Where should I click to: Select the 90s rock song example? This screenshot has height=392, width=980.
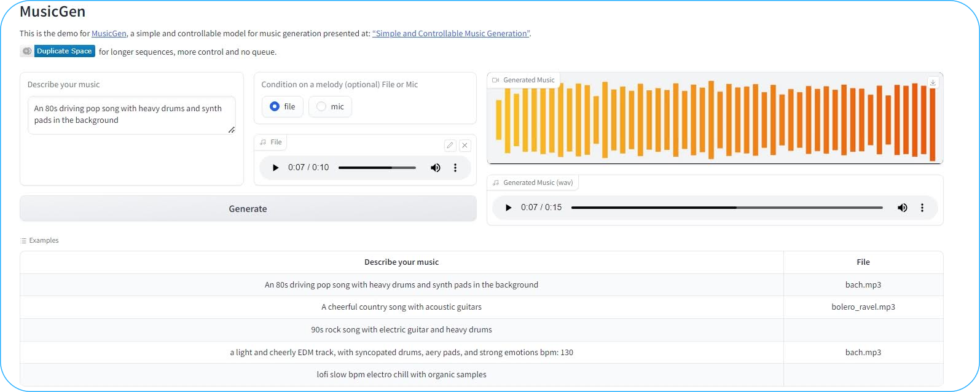(401, 330)
